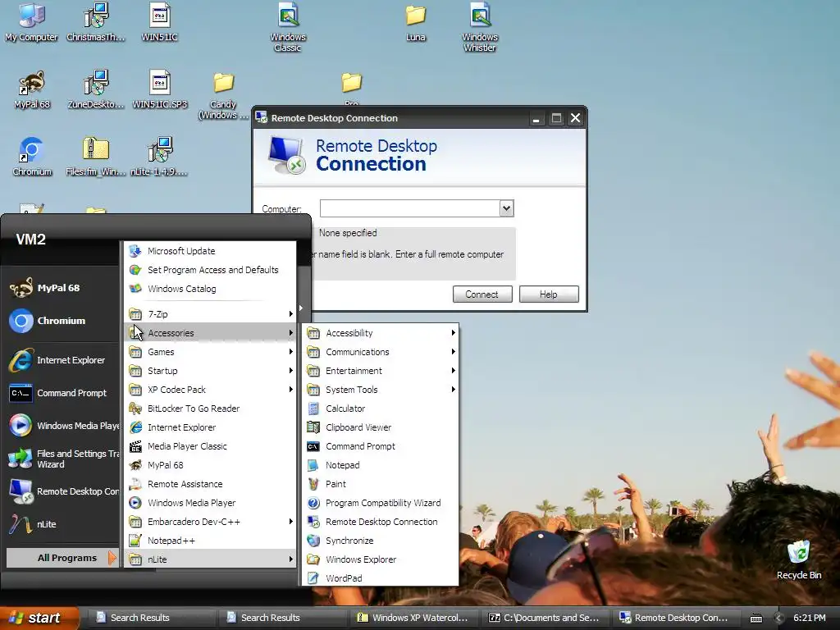Switch to Remote Desktop Con... taskbar button

pyautogui.click(x=675, y=618)
